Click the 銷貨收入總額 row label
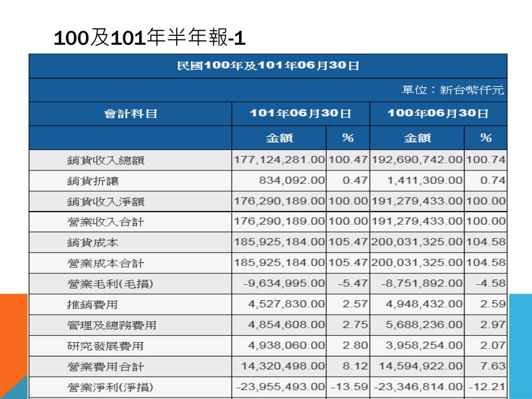The width and height of the screenshot is (532, 399). point(105,160)
